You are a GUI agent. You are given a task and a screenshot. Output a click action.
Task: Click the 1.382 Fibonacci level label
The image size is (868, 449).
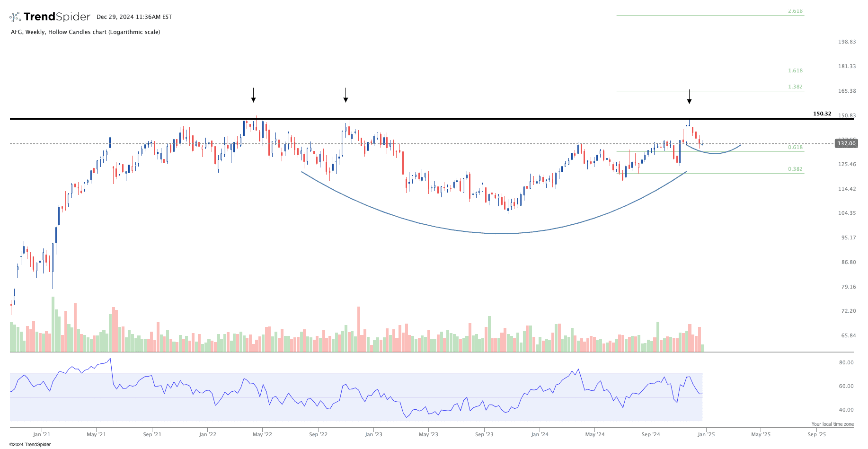[x=795, y=87]
